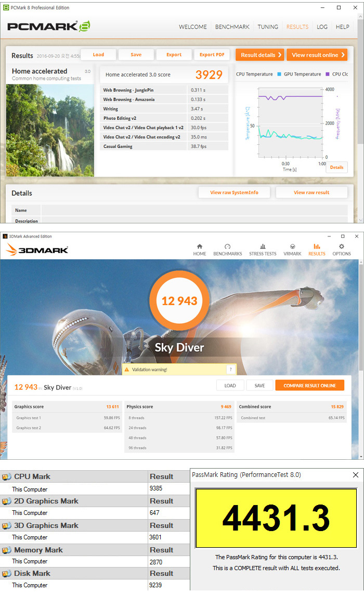Select PCMark RESULTS tab
This screenshot has height=592, width=364.
point(297,27)
